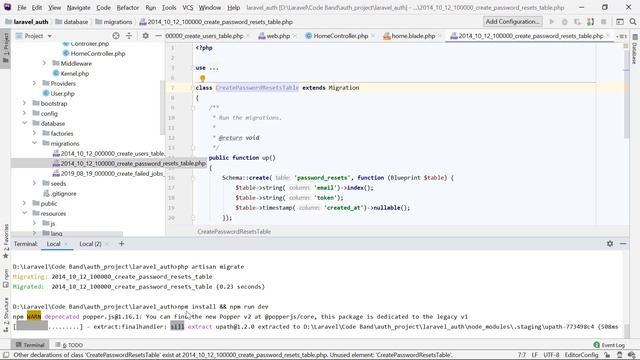Open the Navigate menu
Image resolution: width=640 pixels, height=360 pixels.
(x=78, y=7)
